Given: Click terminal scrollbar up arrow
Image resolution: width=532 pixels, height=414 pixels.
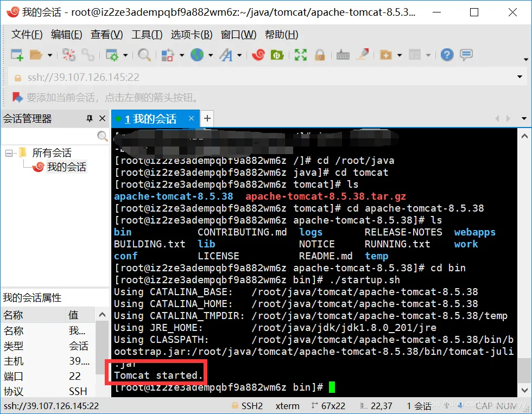Looking at the screenshot, I should pos(524,136).
